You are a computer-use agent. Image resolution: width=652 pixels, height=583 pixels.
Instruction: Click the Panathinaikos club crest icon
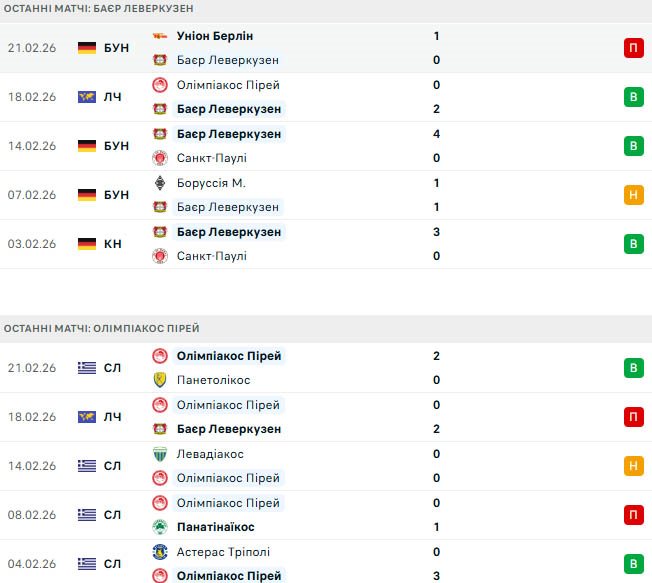159,527
